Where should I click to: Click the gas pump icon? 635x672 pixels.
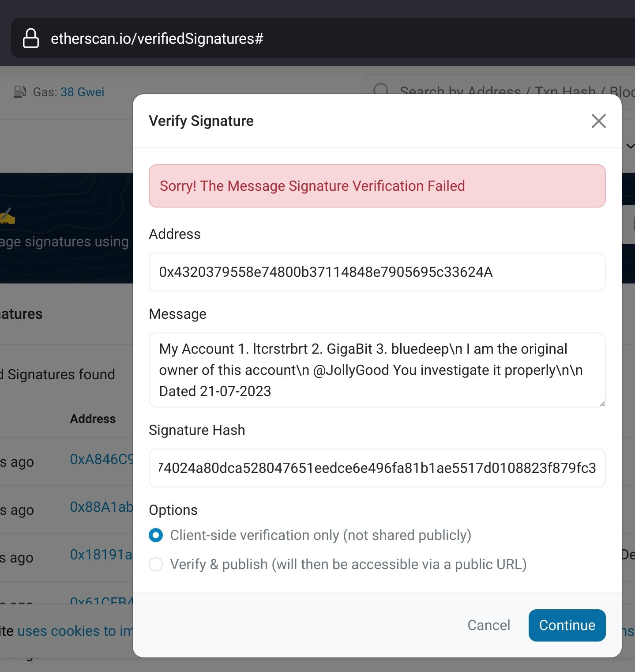tap(20, 92)
